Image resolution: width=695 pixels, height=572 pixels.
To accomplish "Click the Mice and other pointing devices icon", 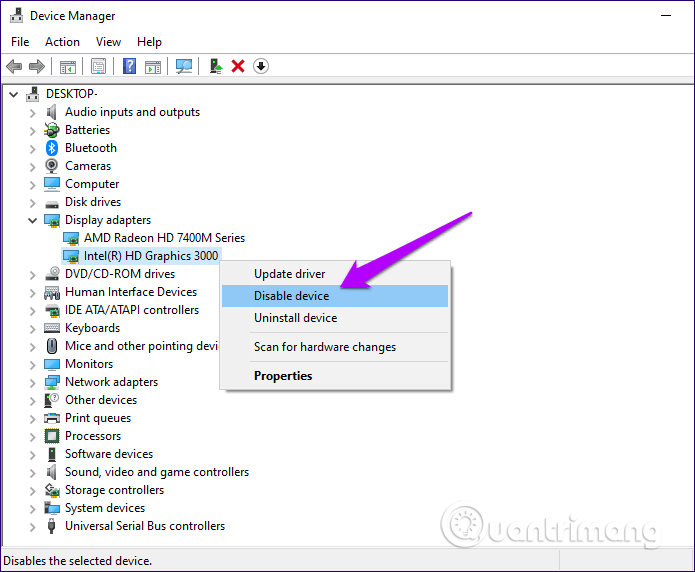I will [x=52, y=346].
